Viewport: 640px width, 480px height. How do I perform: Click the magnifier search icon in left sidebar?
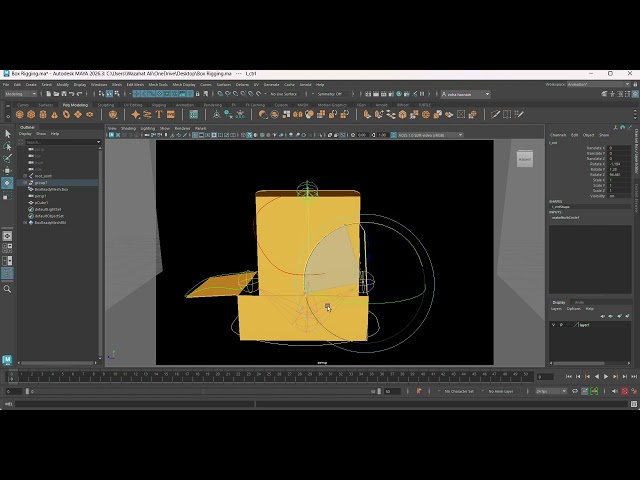click(x=7, y=289)
